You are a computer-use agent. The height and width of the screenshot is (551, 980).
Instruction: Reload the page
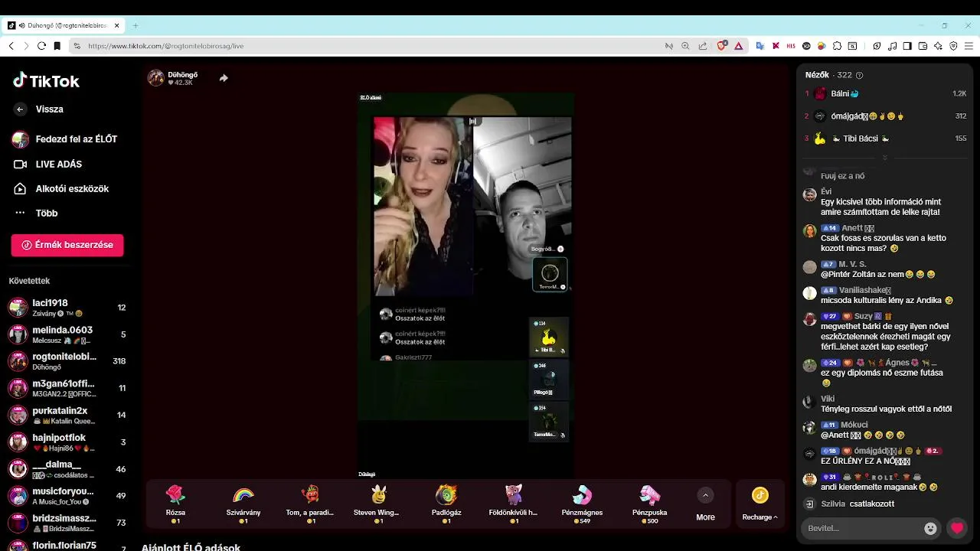(41, 46)
